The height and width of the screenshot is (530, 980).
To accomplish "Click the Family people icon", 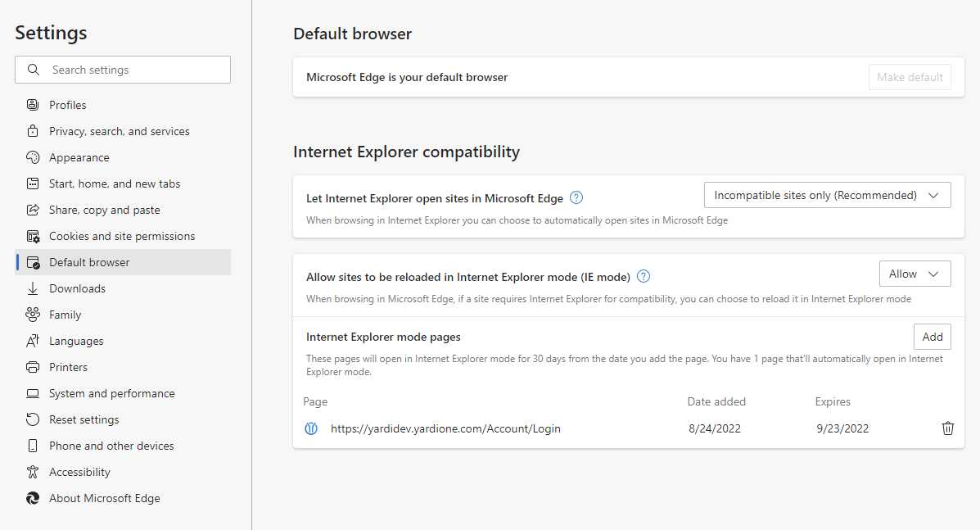I will (33, 315).
